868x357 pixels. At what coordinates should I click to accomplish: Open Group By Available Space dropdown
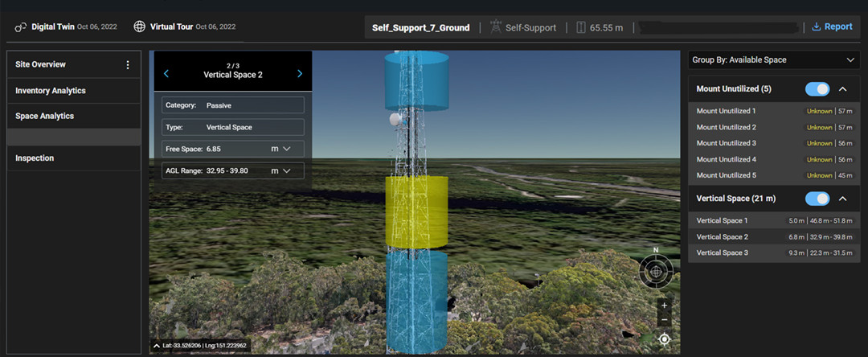tap(774, 59)
